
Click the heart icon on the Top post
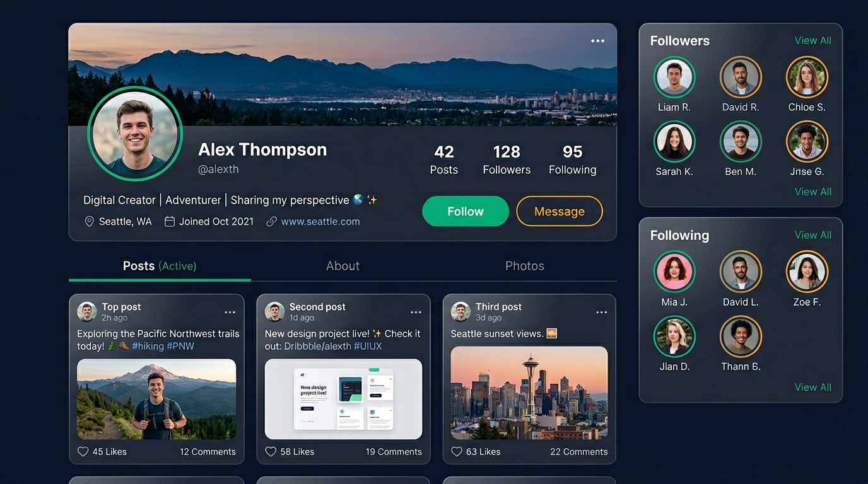point(82,451)
